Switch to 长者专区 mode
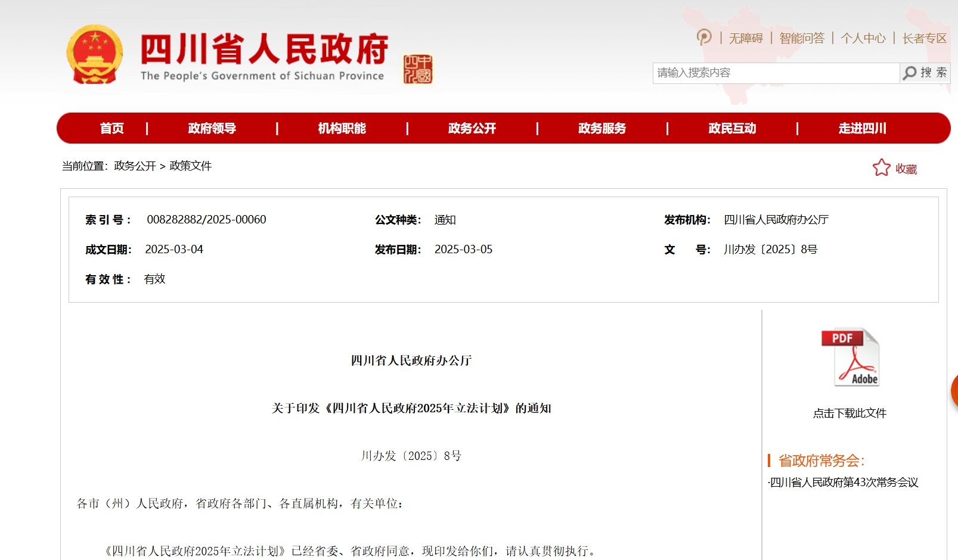This screenshot has width=958, height=560. click(924, 38)
